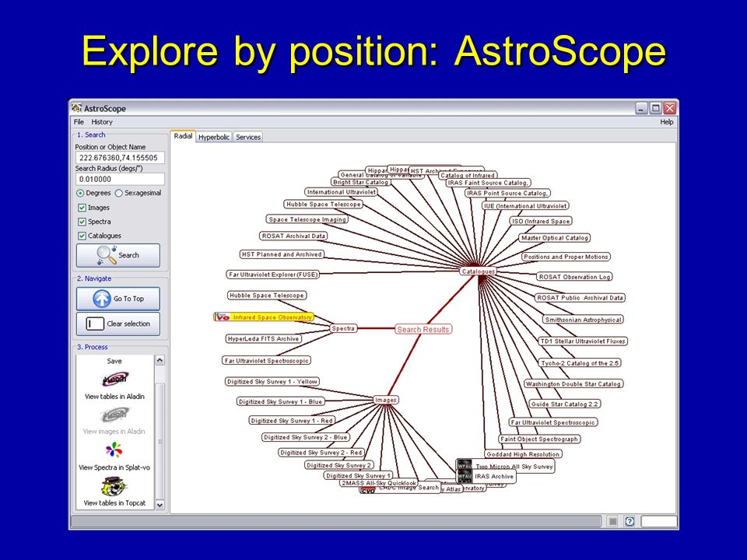Screen dimensions: 747x560
Task: Select the Master Optical Catalog node
Action: [555, 238]
